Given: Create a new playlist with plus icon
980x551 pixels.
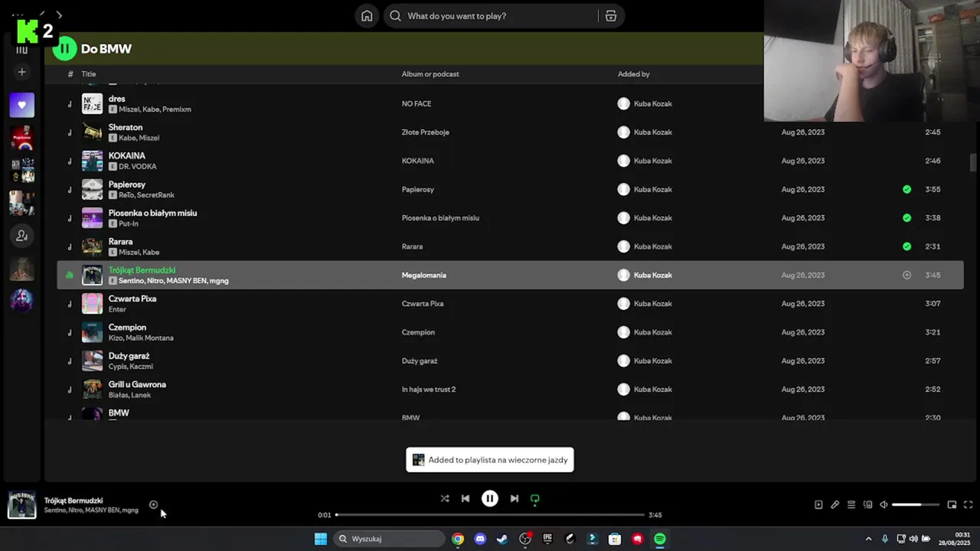Looking at the screenshot, I should pyautogui.click(x=21, y=72).
